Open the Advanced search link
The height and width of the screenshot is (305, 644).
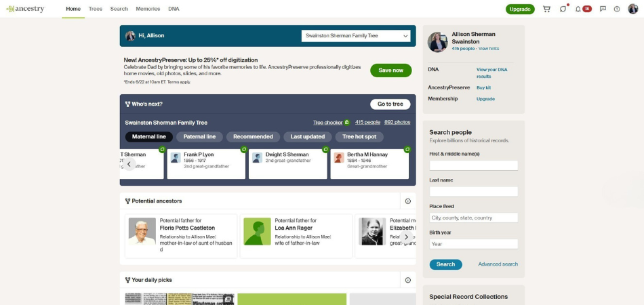(x=498, y=264)
